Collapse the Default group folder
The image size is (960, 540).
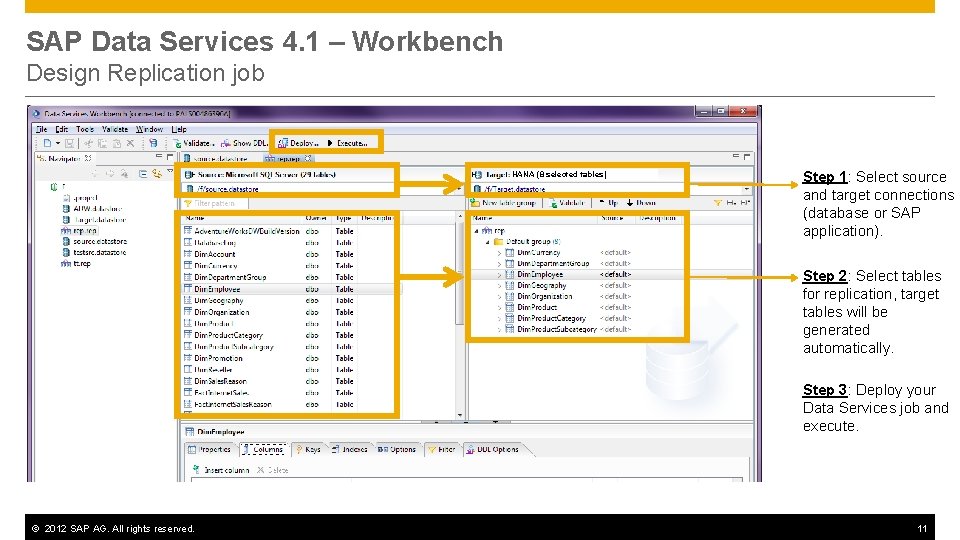pyautogui.click(x=487, y=242)
